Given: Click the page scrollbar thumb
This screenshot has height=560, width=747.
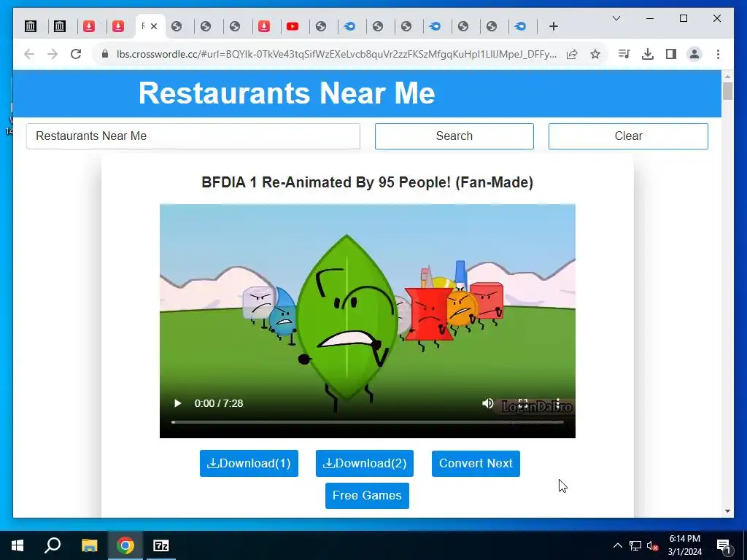Looking at the screenshot, I should (727, 91).
